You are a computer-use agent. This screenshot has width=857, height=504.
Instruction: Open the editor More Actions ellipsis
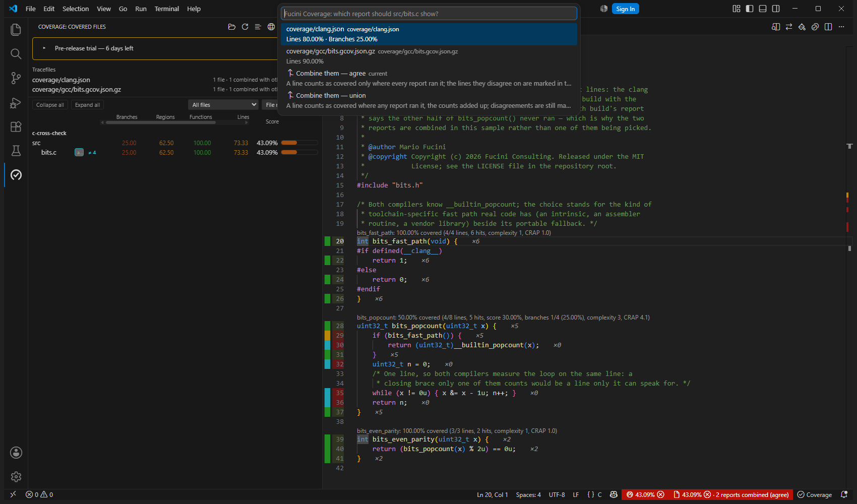point(841,27)
